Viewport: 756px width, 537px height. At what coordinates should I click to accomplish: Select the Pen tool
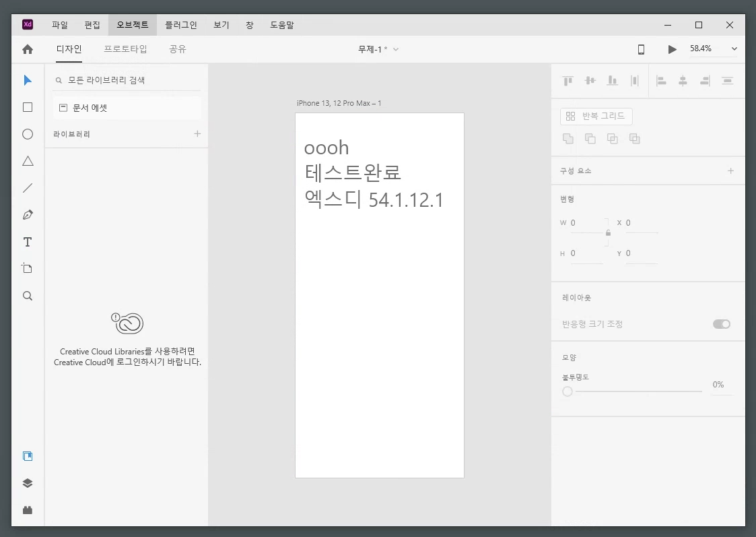(28, 215)
